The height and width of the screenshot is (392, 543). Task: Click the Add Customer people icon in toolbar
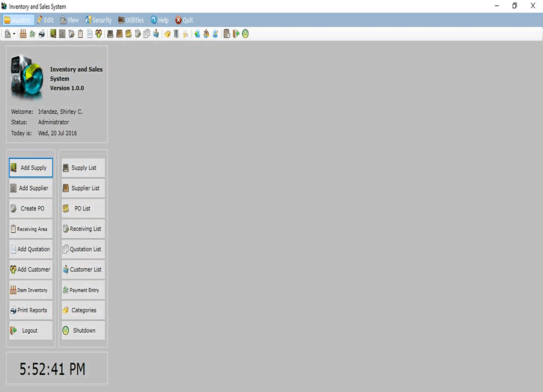98,34
